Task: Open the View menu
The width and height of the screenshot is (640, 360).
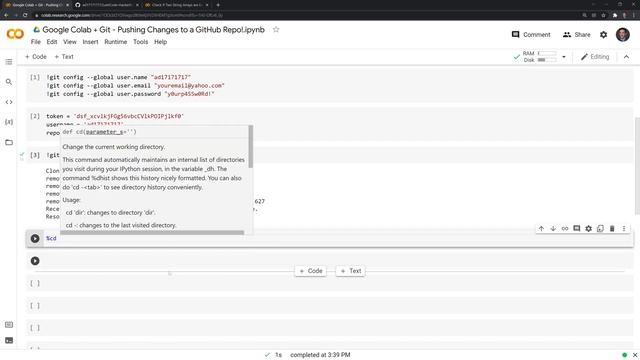Action: click(69, 42)
